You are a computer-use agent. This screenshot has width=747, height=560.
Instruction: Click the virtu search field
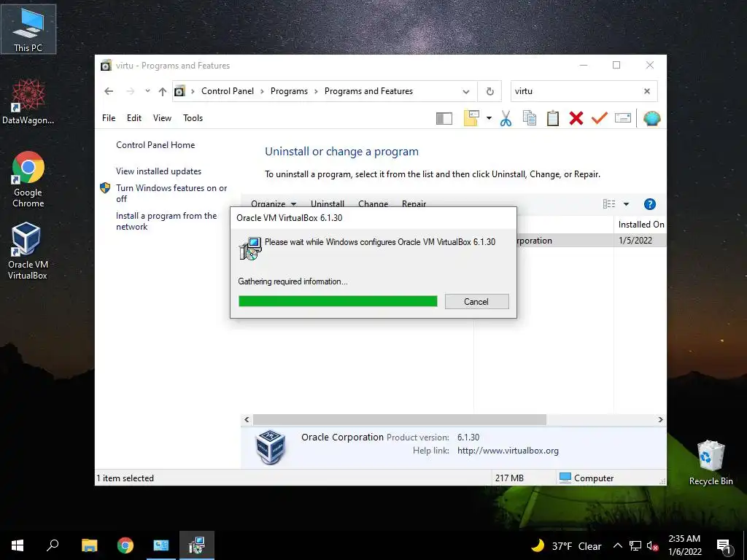coord(576,91)
